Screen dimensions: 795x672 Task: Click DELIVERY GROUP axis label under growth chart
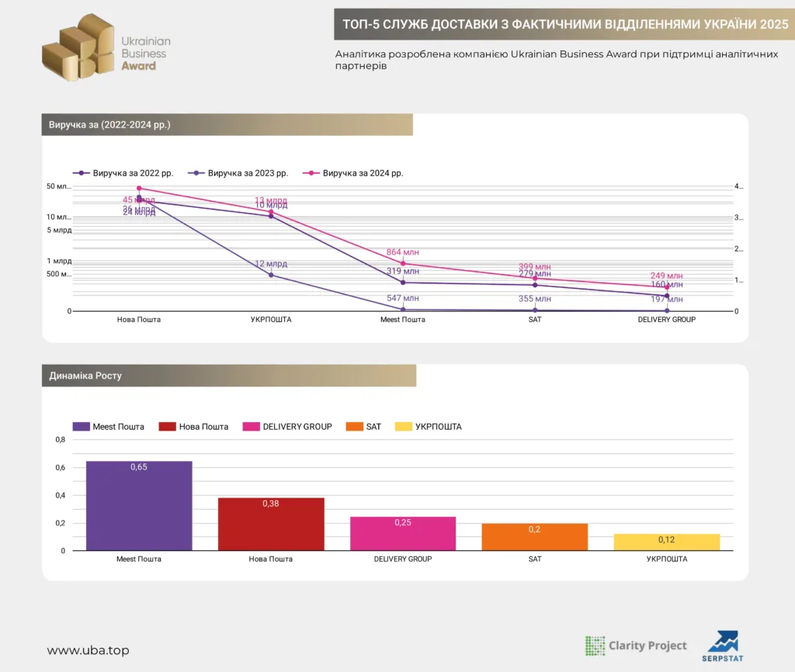(x=403, y=559)
